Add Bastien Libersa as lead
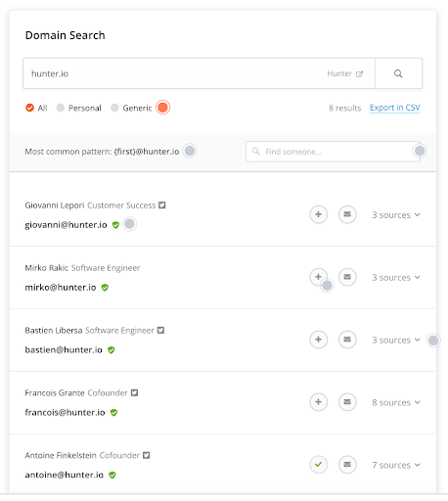The height and width of the screenshot is (501, 448). [319, 340]
